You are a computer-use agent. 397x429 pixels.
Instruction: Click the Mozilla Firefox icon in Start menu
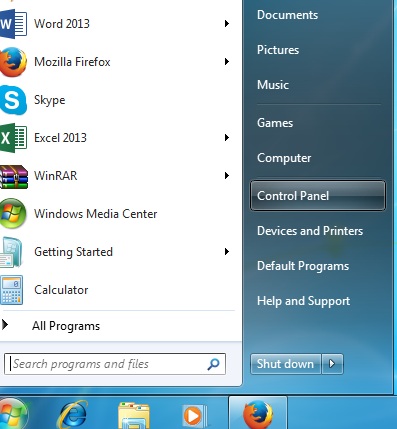[x=13, y=62]
